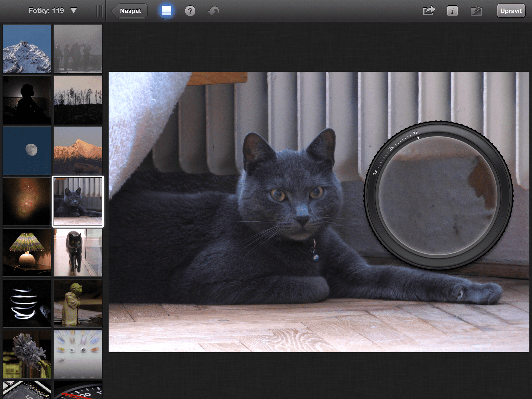Tap the loupe magnifier glass
The width and height of the screenshot is (532, 399).
pos(438,196)
